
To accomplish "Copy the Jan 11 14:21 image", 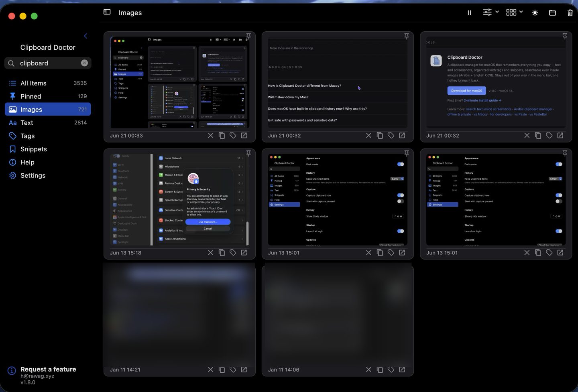I will click(x=222, y=370).
